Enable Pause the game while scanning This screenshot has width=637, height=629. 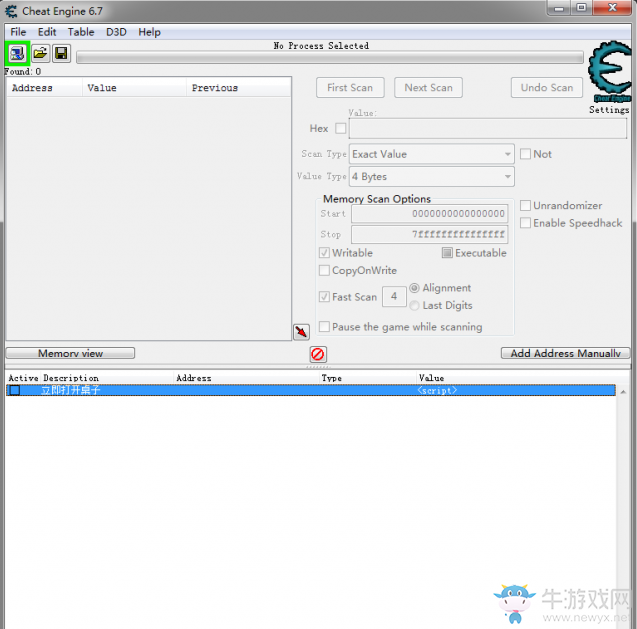point(324,327)
